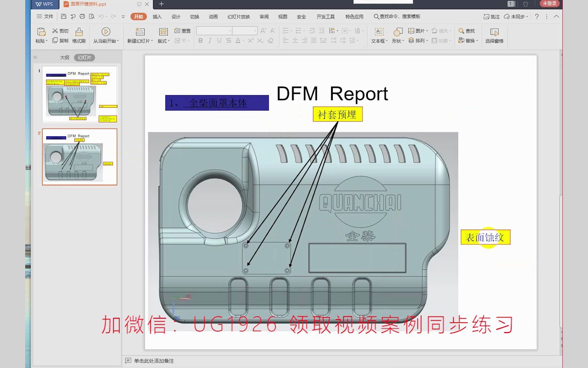
Task: Switch to the Animation (动画) tab
Action: (213, 16)
